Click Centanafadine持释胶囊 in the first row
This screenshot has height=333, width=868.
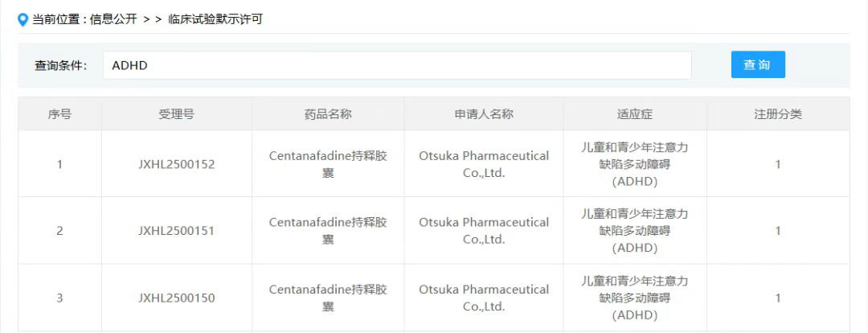coord(328,164)
